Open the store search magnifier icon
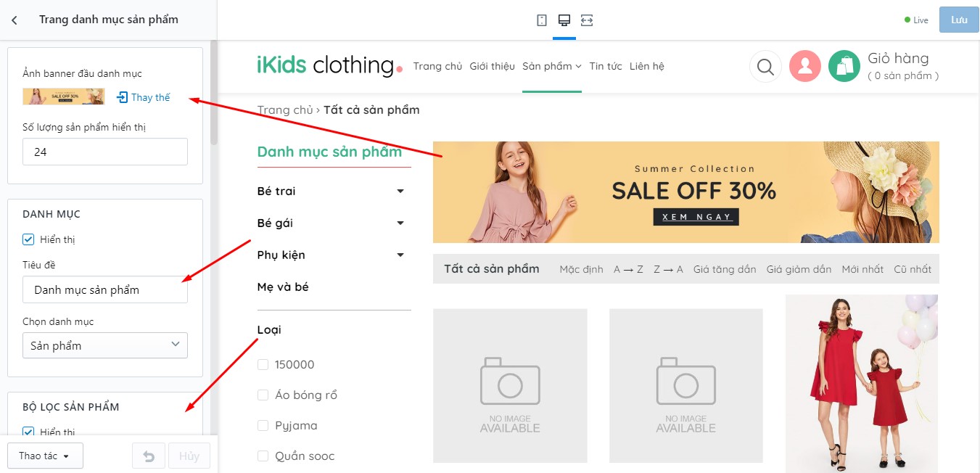This screenshot has width=980, height=473. [765, 67]
